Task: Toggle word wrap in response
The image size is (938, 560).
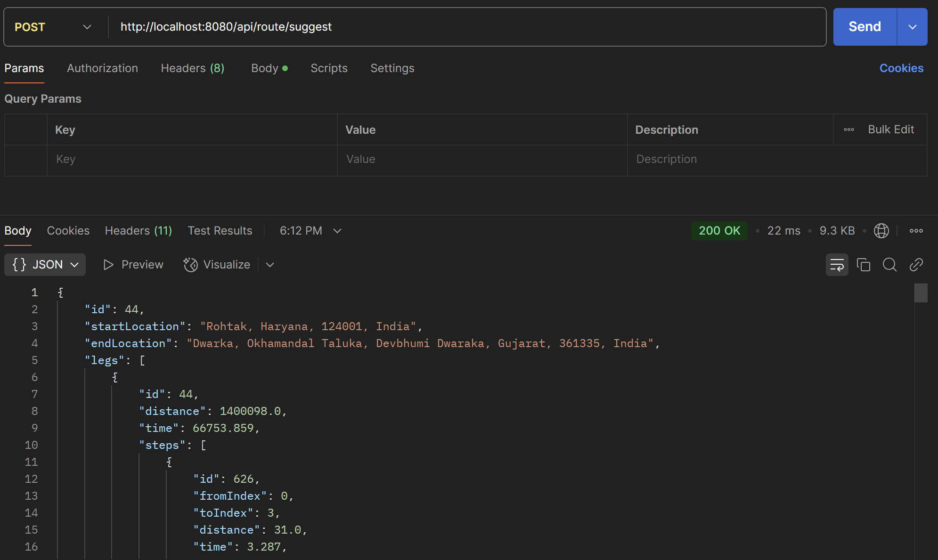Action: [837, 265]
